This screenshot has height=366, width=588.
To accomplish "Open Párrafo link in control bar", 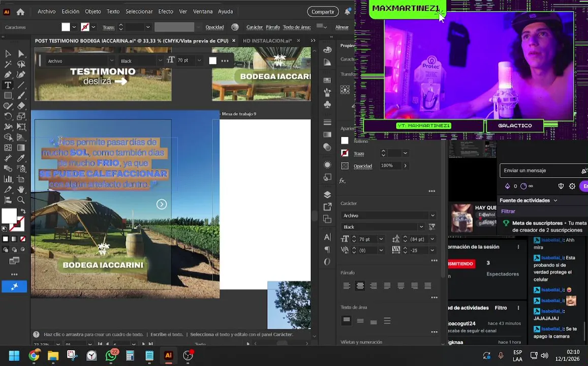I will pyautogui.click(x=272, y=27).
